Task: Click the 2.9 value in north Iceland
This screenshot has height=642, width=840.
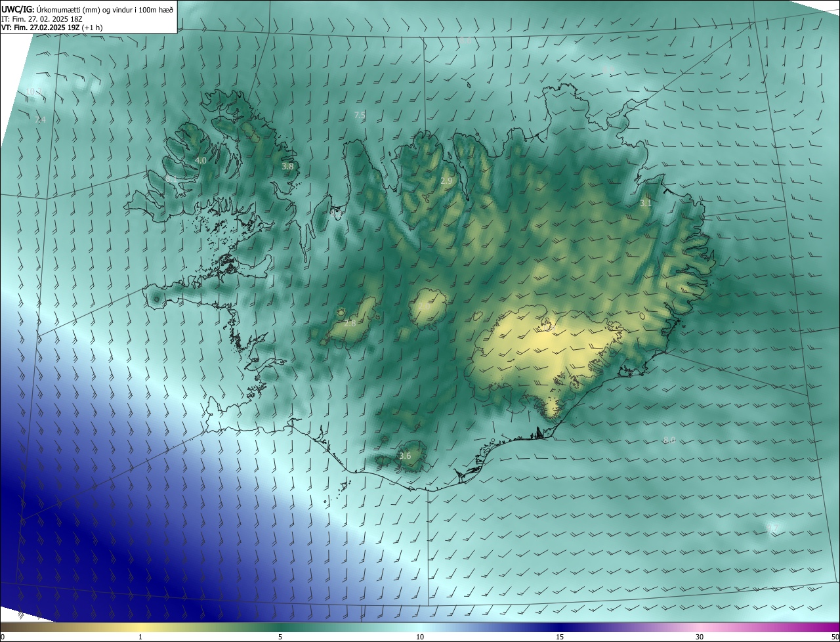Action: pyautogui.click(x=446, y=181)
